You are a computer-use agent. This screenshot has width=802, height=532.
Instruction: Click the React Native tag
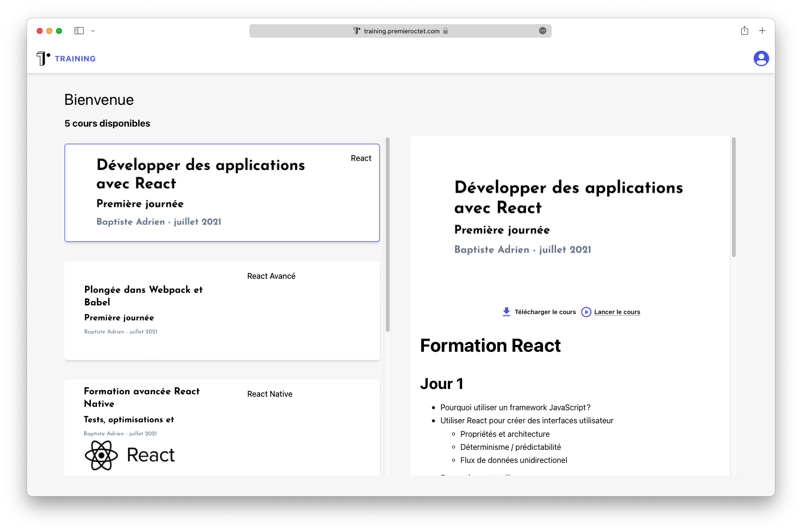point(270,394)
